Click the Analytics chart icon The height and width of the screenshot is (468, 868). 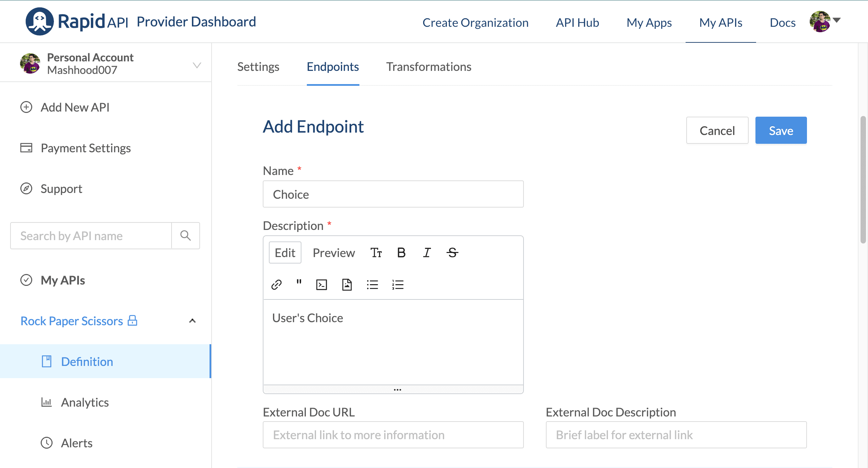tap(46, 402)
